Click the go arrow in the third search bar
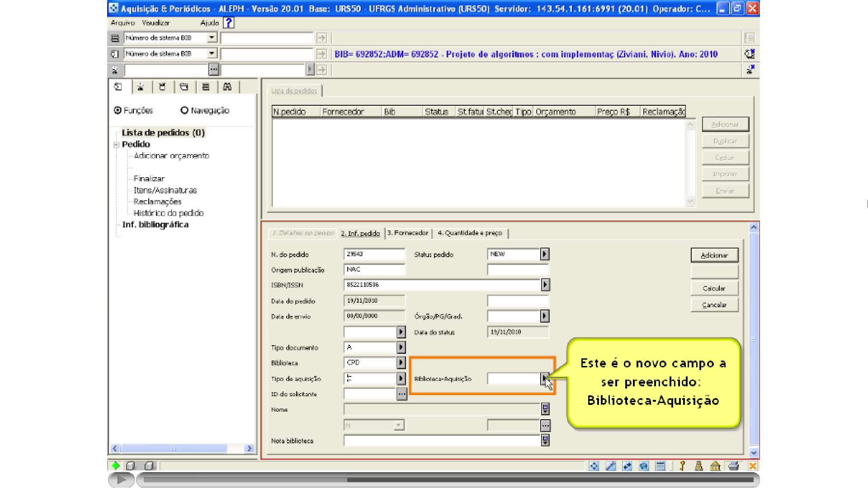Screen dimensions: 868x488 pyautogui.click(x=321, y=70)
